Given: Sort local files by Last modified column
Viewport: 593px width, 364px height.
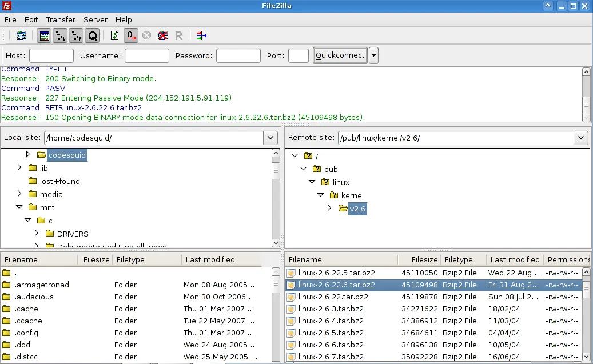Looking at the screenshot, I should (222, 259).
